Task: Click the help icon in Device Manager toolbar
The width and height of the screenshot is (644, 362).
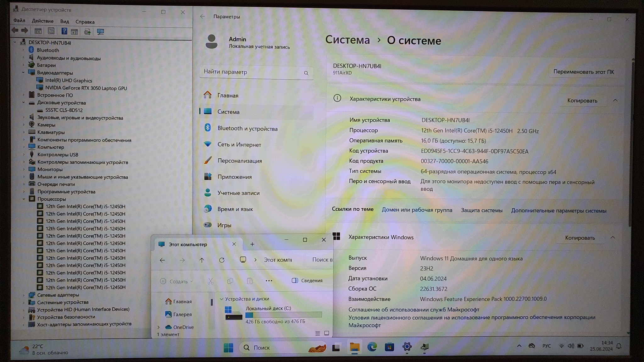Action: [64, 31]
